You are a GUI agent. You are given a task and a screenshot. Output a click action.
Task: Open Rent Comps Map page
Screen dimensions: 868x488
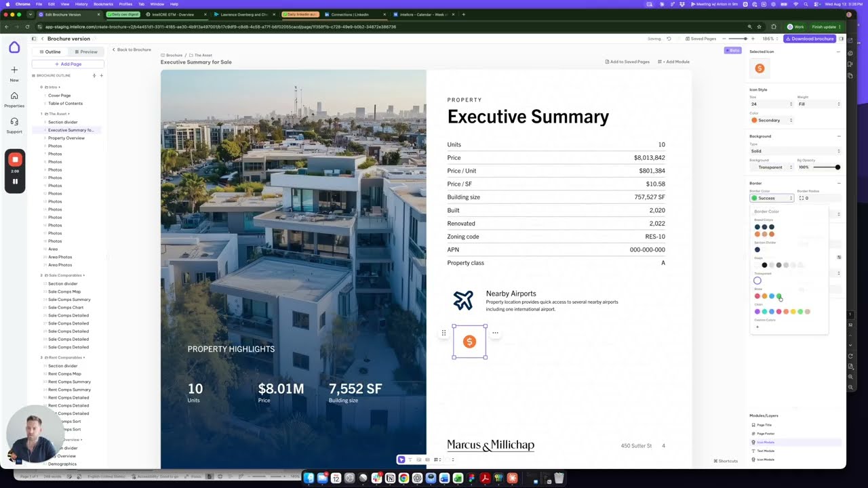64,373
